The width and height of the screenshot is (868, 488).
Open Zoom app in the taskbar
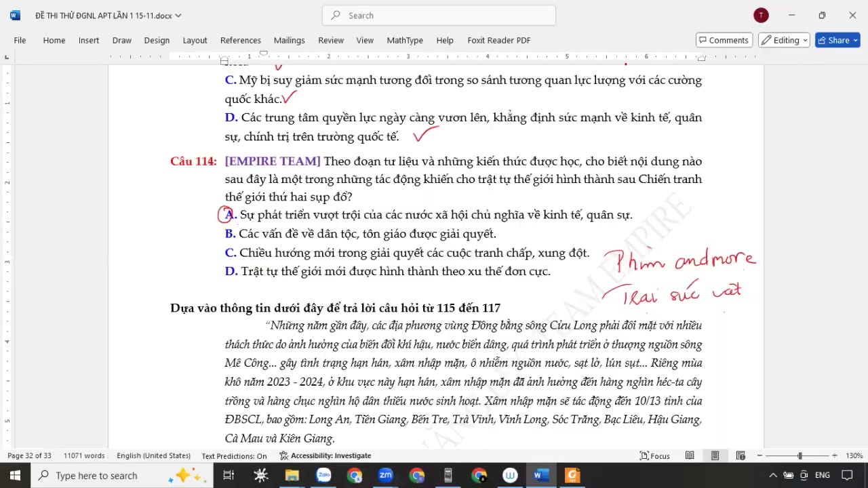385,475
